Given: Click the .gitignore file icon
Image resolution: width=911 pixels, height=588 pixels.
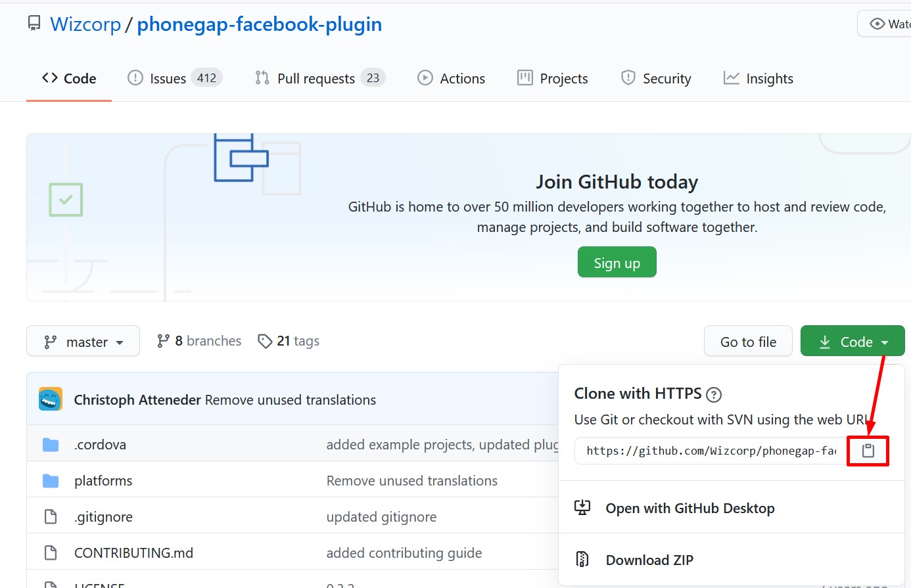Looking at the screenshot, I should 51,517.
